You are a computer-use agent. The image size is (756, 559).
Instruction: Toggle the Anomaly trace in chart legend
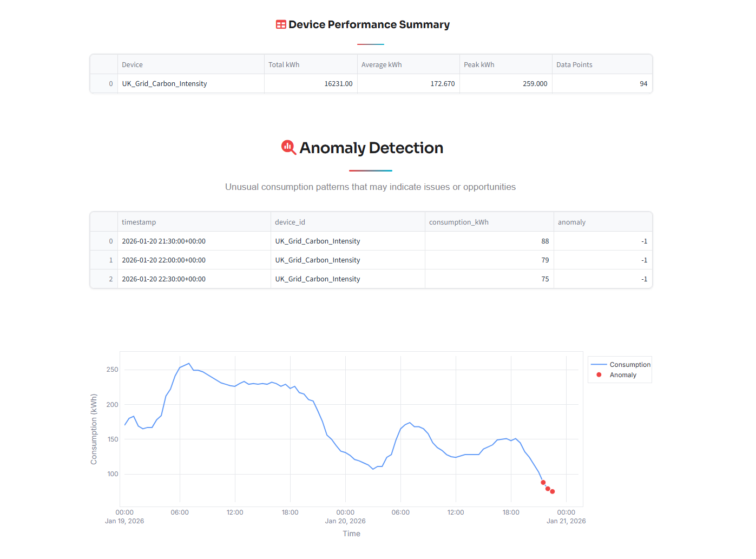pos(616,375)
